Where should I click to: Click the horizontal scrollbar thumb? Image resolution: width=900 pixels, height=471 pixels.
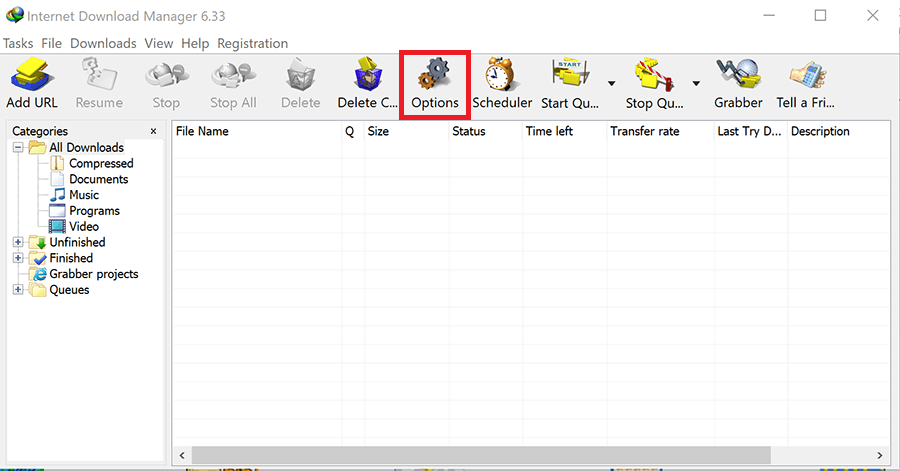[481, 456]
